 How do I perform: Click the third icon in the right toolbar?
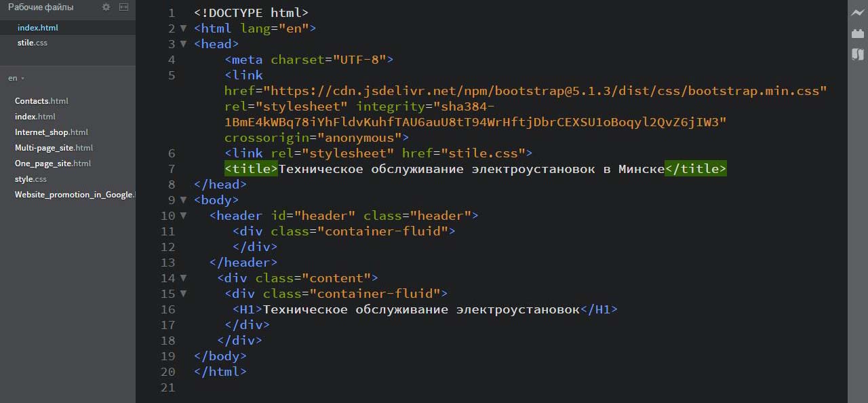coord(858,54)
